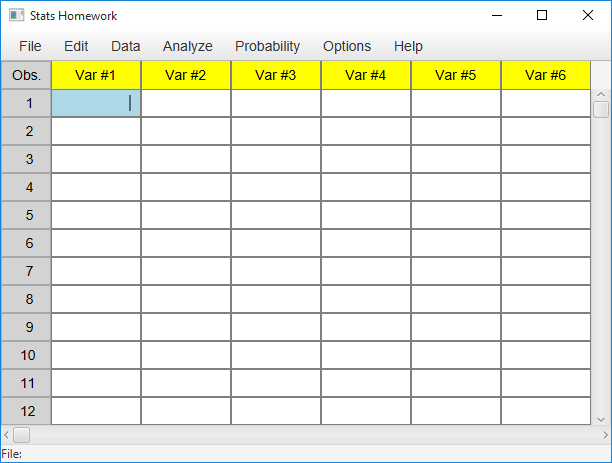Click the Var #4 cell in row 9
This screenshot has height=463, width=612.
pyautogui.click(x=366, y=327)
